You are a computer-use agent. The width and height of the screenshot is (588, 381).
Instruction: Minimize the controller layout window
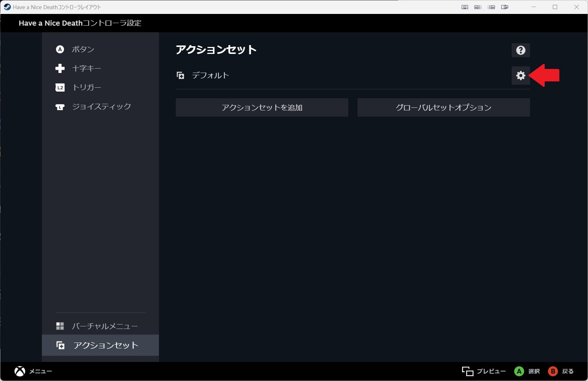coord(534,7)
